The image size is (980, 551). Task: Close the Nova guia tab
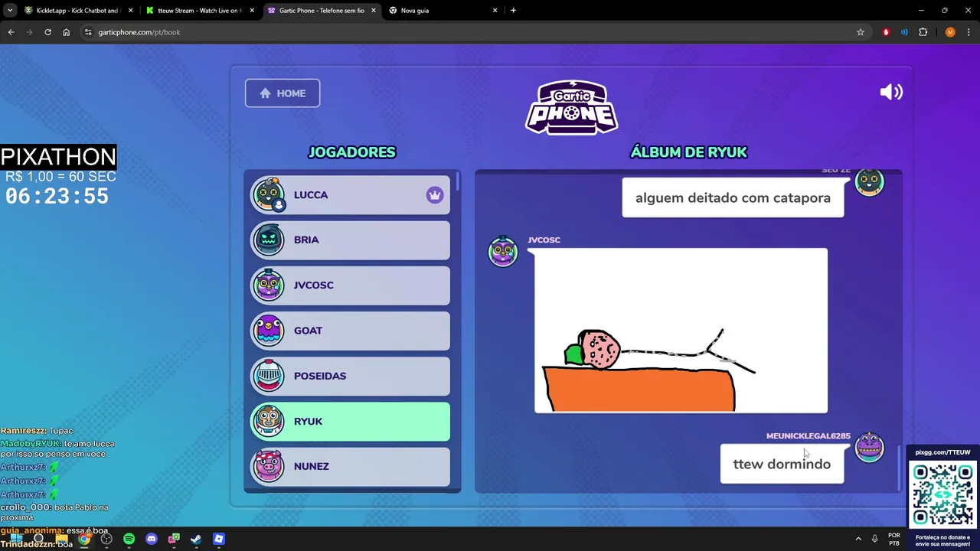coord(495,11)
